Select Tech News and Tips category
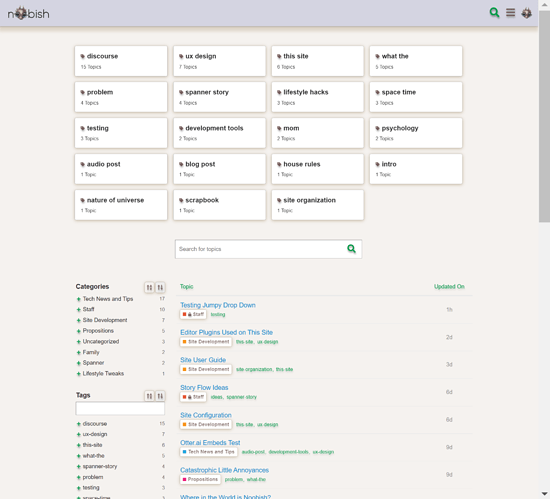Viewport: 550px width, 499px height. tap(108, 299)
